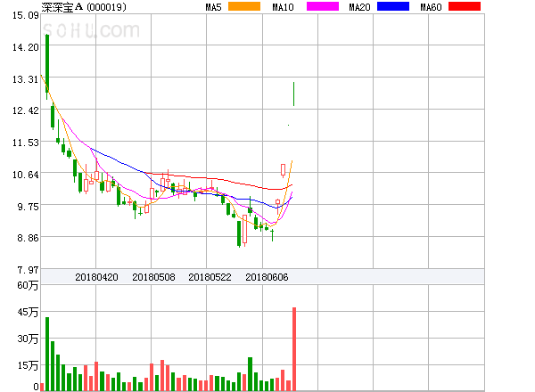Viewport: 535px width, 392px height.
Task: Click the MA60 legend label
Action: tap(431, 7)
